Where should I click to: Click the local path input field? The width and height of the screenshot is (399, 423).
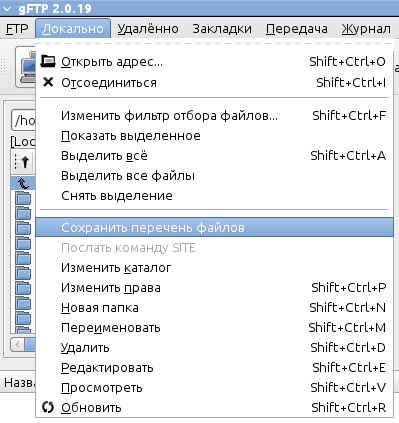(23, 120)
